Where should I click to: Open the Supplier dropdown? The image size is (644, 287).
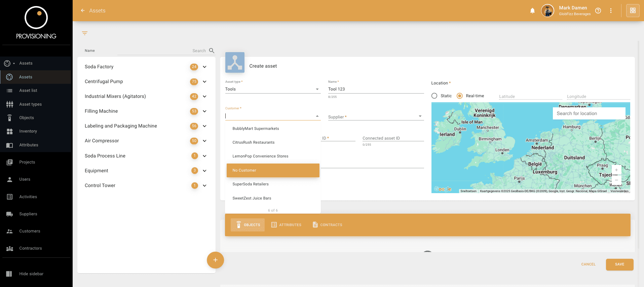[376, 116]
